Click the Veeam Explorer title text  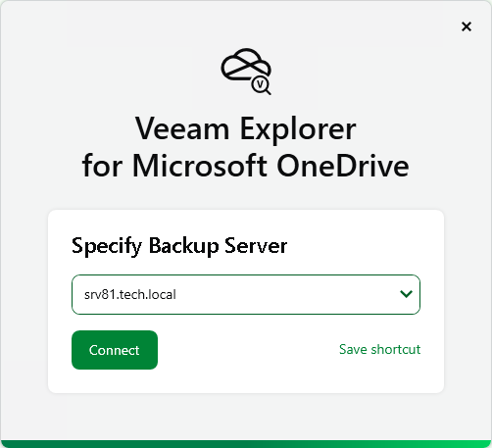(246, 128)
